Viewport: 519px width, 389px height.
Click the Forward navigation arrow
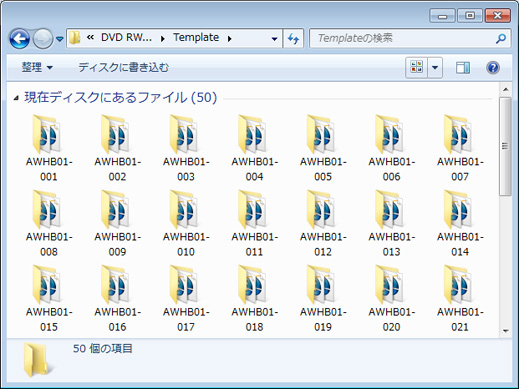43,39
